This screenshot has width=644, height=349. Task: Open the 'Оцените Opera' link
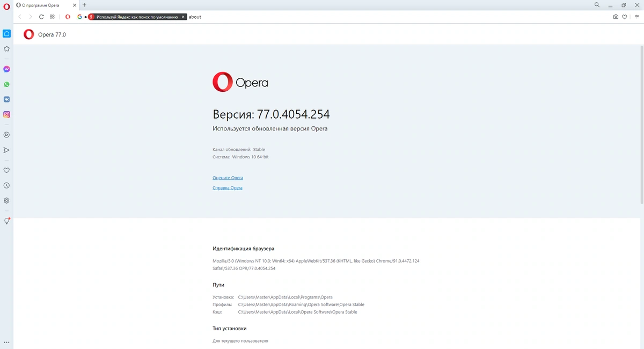(228, 178)
